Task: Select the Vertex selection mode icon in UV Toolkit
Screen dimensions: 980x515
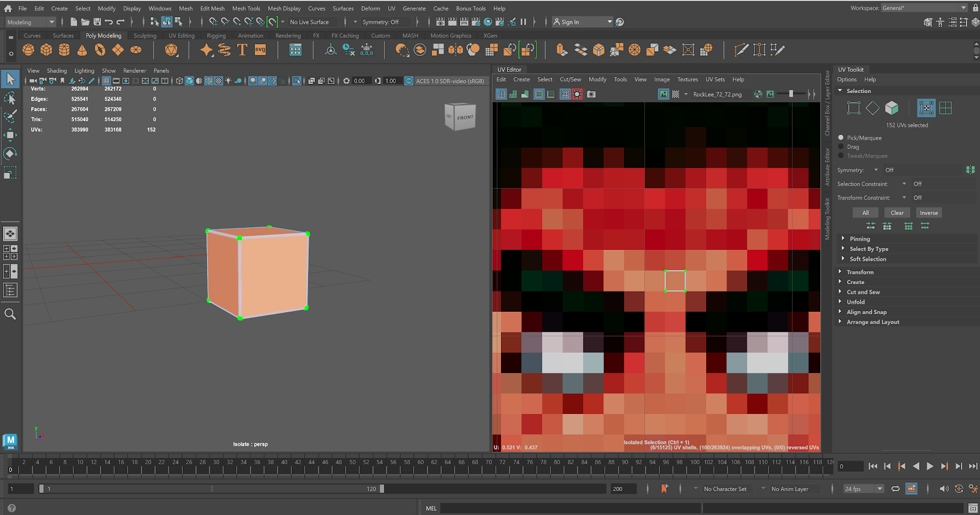Action: click(854, 108)
